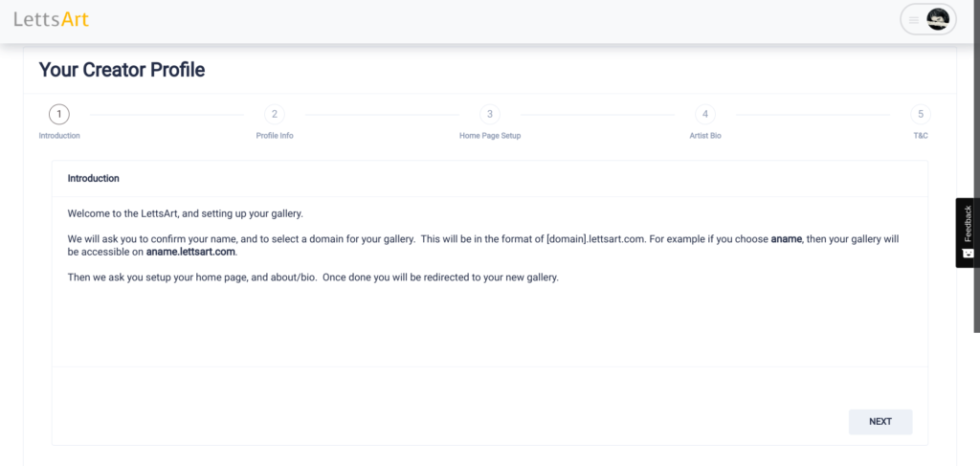Go to the Artist Bio step label
Screen dimensions: 980x466
(705, 136)
